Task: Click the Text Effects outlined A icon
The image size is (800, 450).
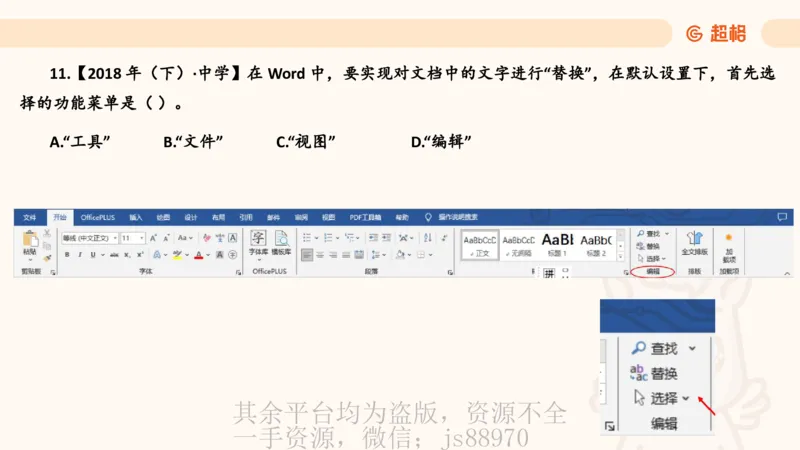Action: pos(157,255)
